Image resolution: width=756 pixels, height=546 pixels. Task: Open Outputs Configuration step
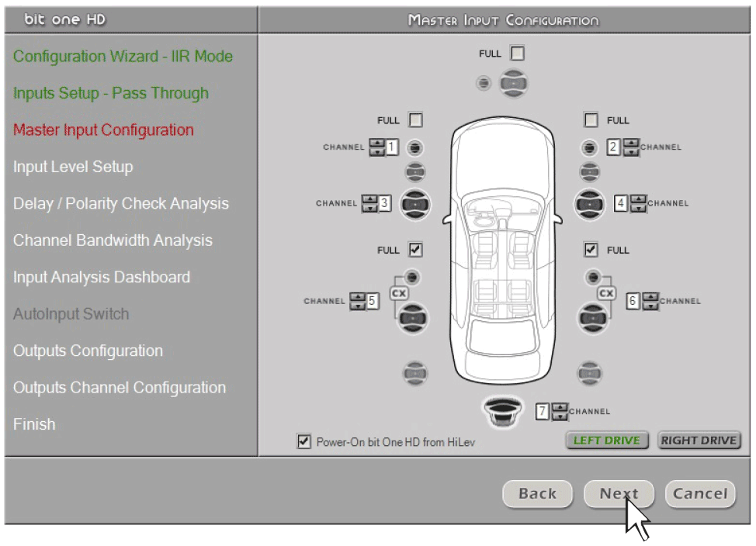[88, 351]
